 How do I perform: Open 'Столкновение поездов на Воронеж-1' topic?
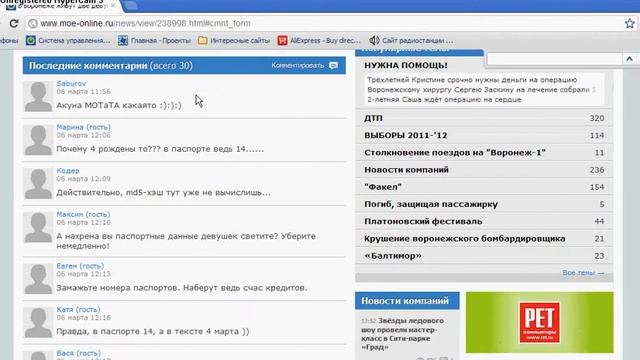coord(484,152)
